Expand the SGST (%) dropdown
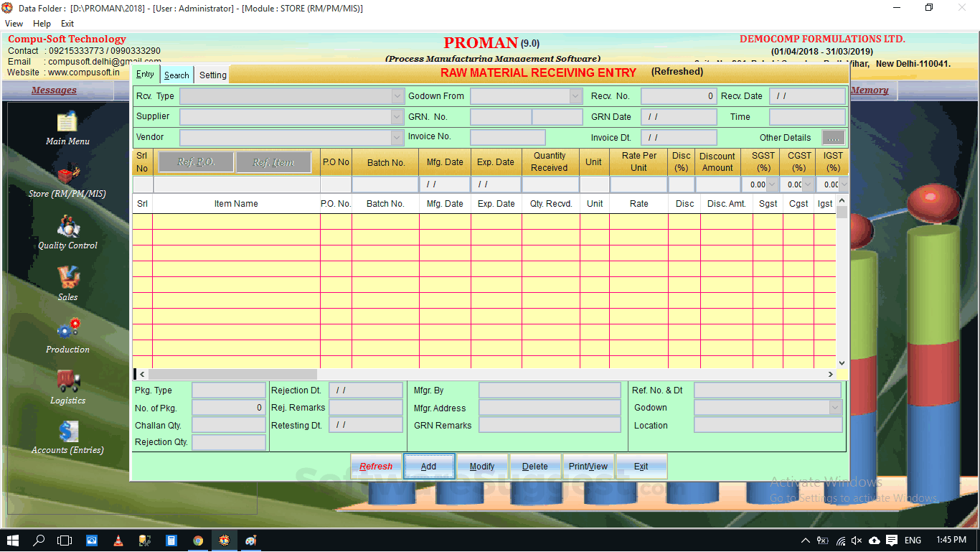Screen dimensions: 980x552 (772, 184)
